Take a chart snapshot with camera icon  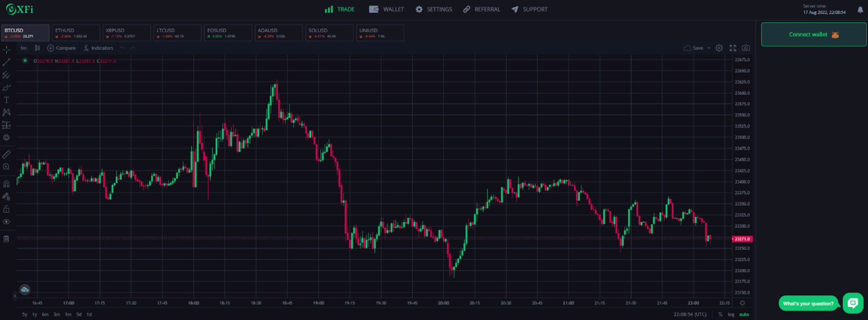pos(746,48)
